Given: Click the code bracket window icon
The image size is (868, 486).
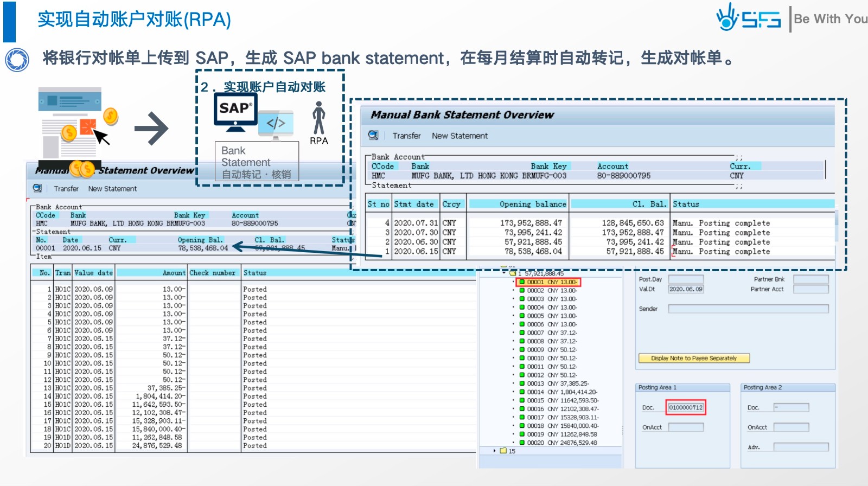Looking at the screenshot, I should pyautogui.click(x=276, y=124).
